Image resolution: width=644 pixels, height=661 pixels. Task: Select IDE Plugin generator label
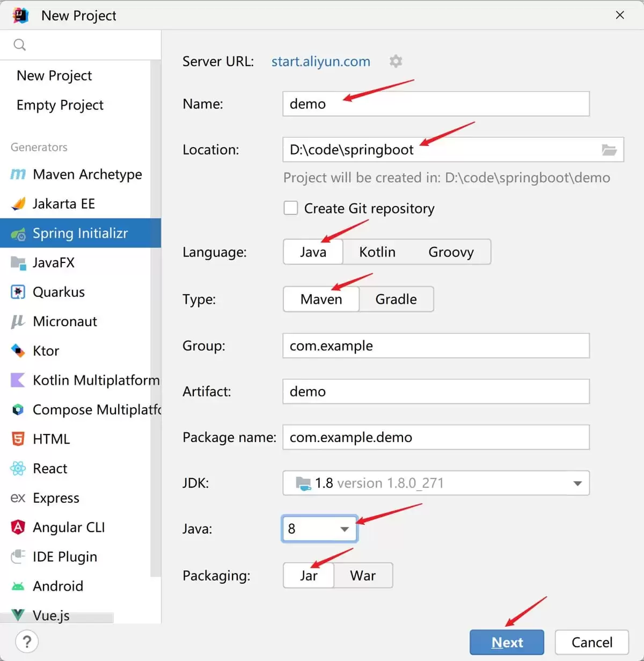click(65, 557)
